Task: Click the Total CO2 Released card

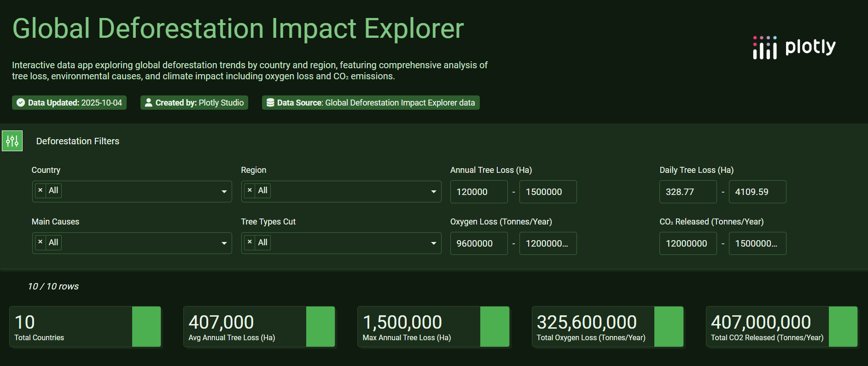Action: 782,327
